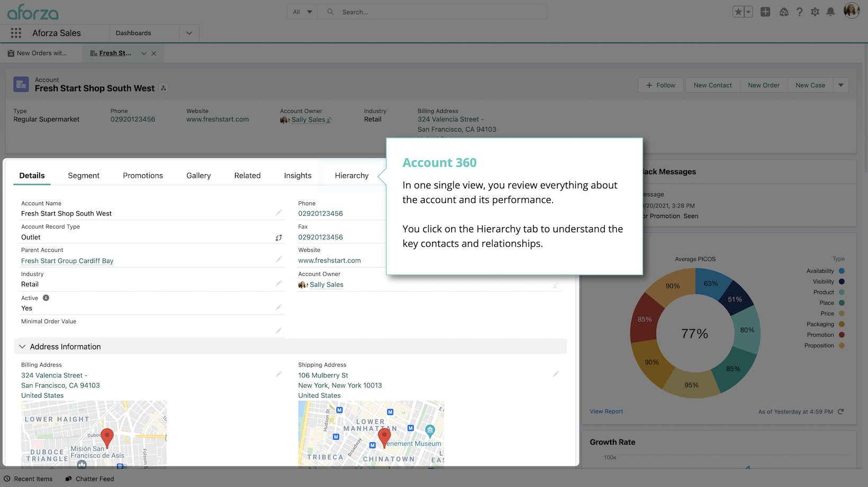The height and width of the screenshot is (487, 868).
Task: Change owner icon next to header Sally Sales
Action: pos(329,120)
